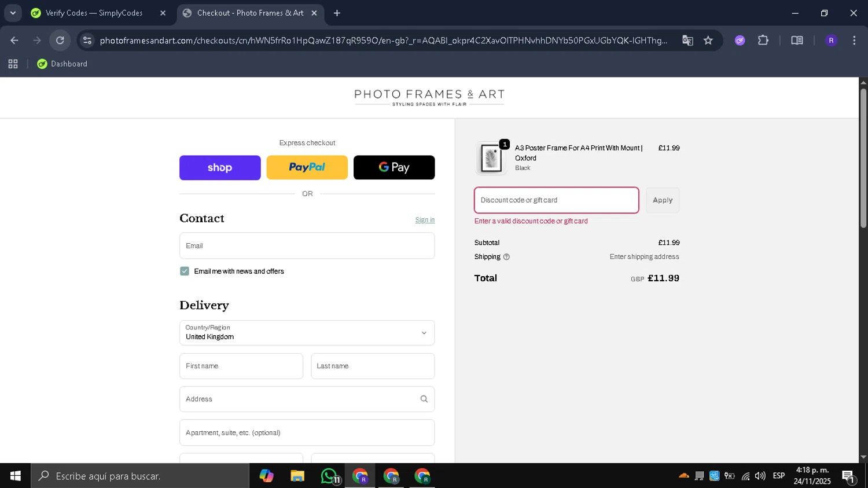Screen dimensions: 868x488
Task: Open the browser Extensions puzzle icon
Action: coord(763,41)
